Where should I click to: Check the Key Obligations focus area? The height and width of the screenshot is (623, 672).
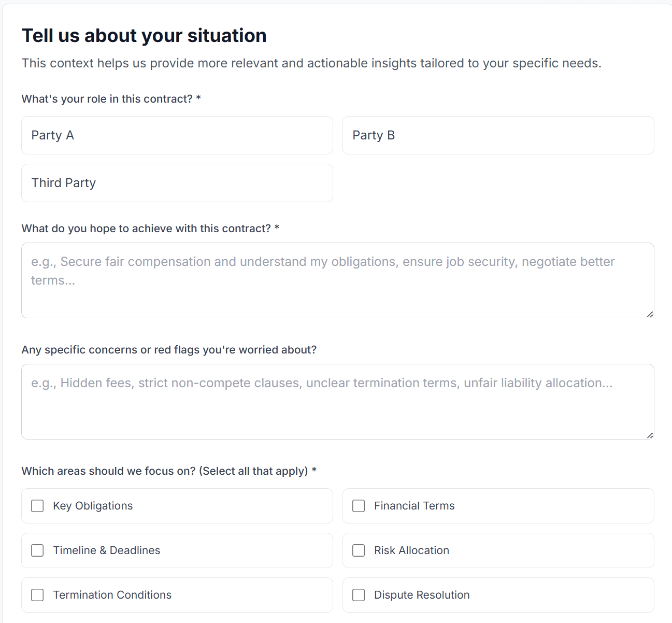point(37,505)
